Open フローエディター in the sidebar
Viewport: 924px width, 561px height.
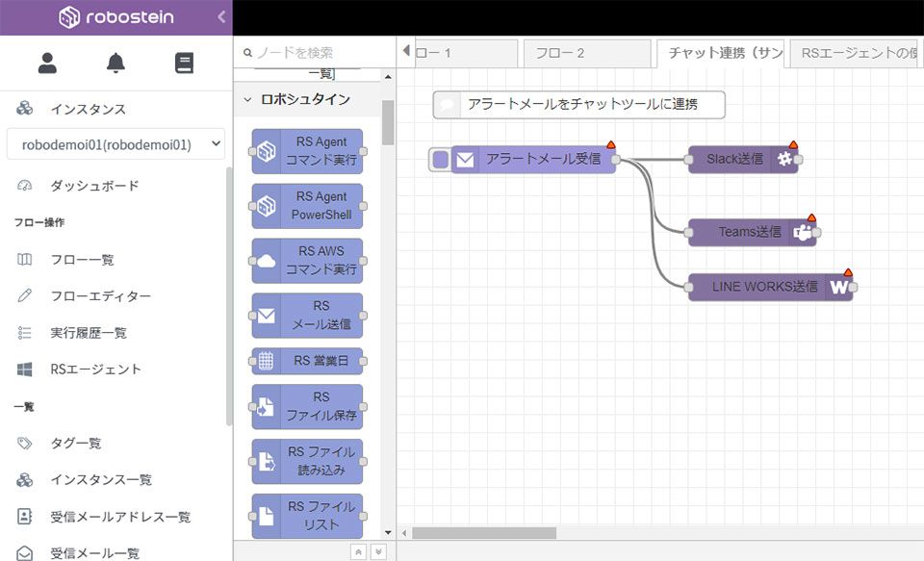coord(100,295)
